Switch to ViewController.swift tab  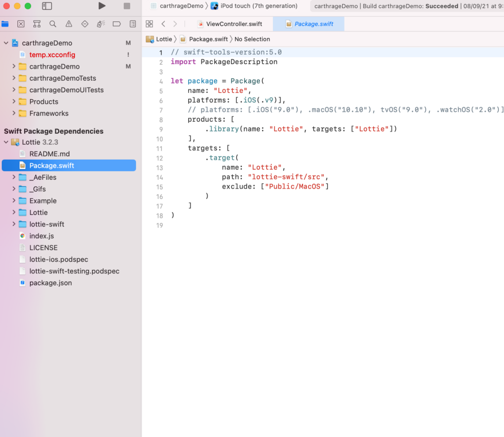230,24
